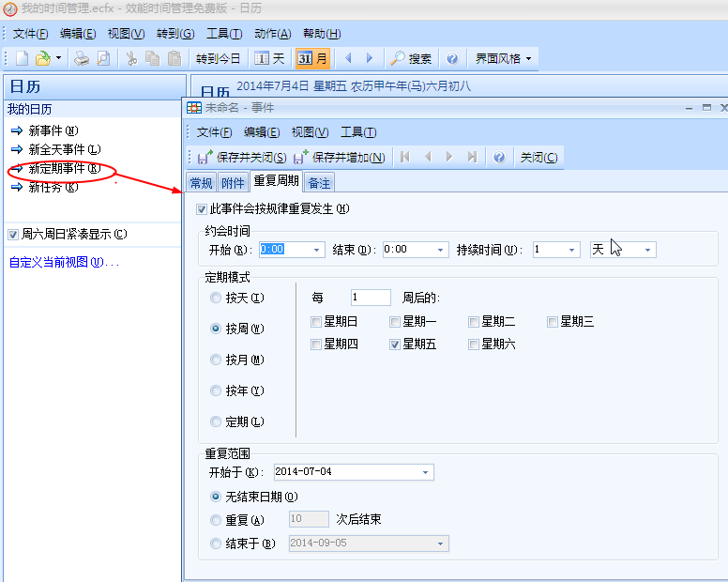The image size is (728, 582).
Task: Click 保存并关闭 in event window
Action: pyautogui.click(x=242, y=158)
